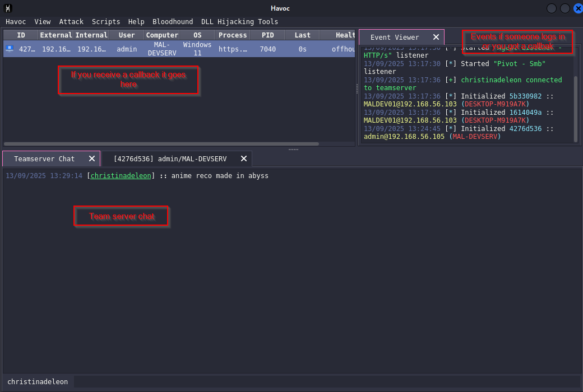Sort sessions by External column header

pyautogui.click(x=55, y=35)
